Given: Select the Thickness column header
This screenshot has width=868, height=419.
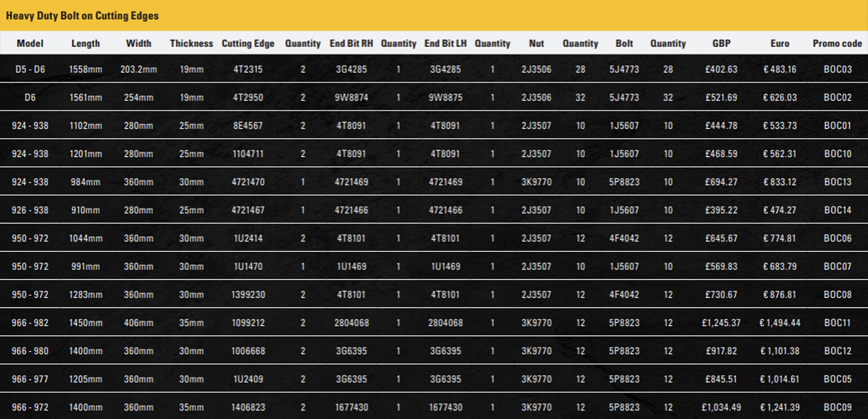Looking at the screenshot, I should [191, 43].
